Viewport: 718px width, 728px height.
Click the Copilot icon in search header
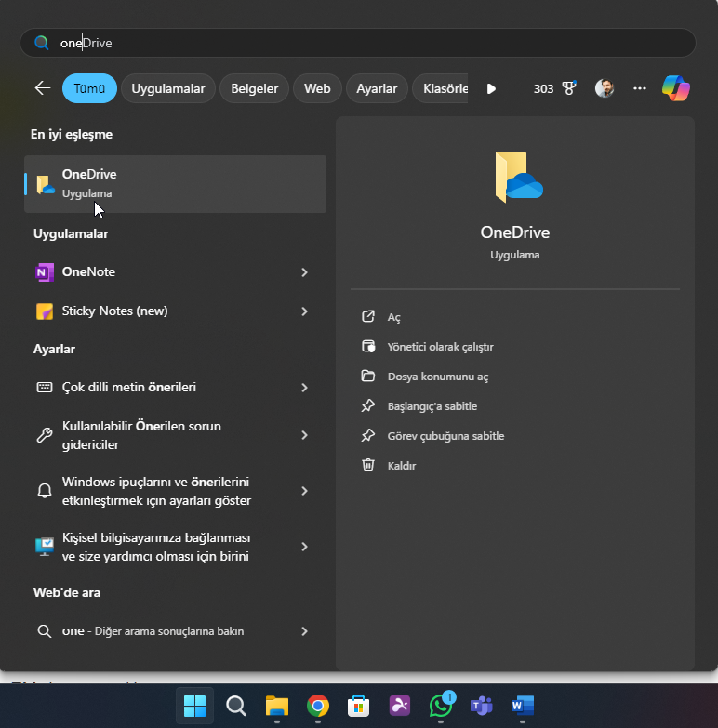[x=676, y=88]
